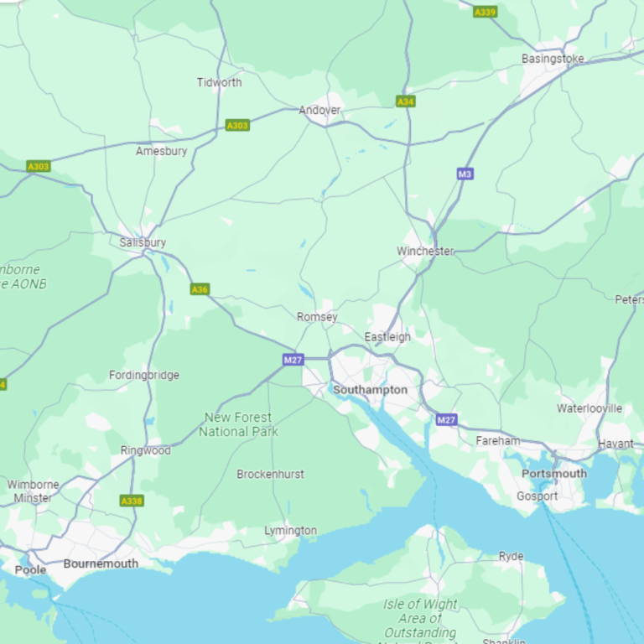Click the M27 shield near Fareham
The height and width of the screenshot is (644, 644).
pos(446,420)
